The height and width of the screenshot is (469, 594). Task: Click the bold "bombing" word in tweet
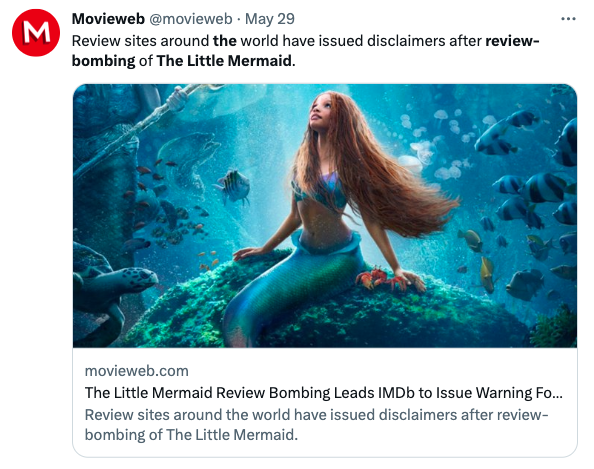[x=103, y=61]
